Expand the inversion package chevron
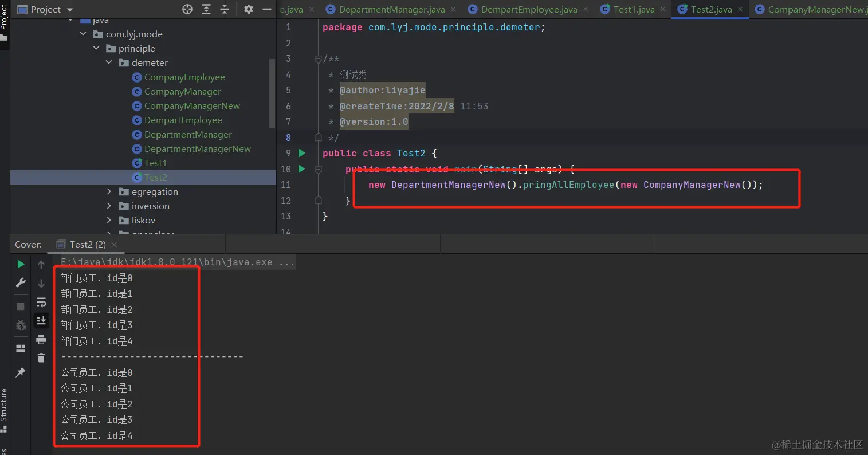 click(109, 206)
